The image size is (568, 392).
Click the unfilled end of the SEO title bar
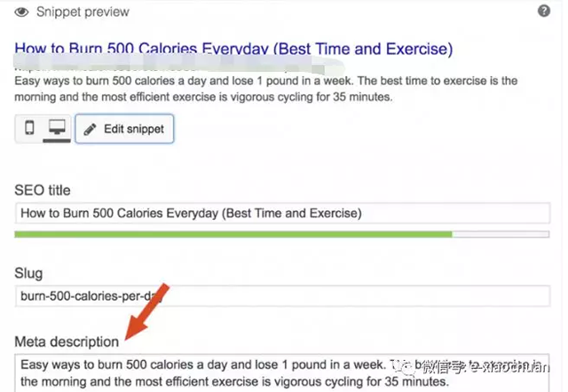click(501, 235)
